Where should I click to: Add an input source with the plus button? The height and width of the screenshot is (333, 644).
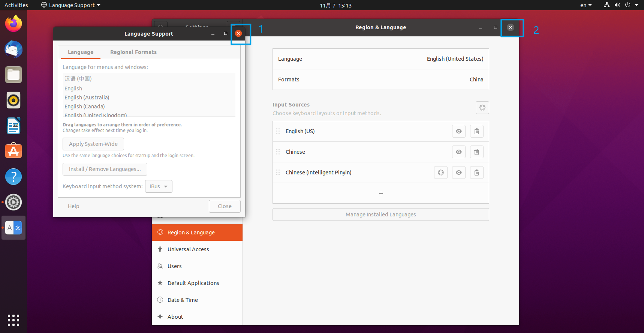click(381, 193)
